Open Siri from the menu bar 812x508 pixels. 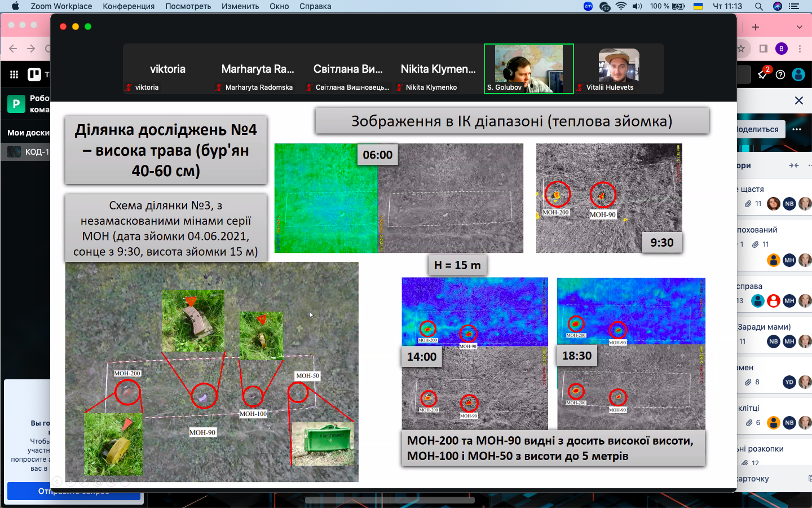778,6
